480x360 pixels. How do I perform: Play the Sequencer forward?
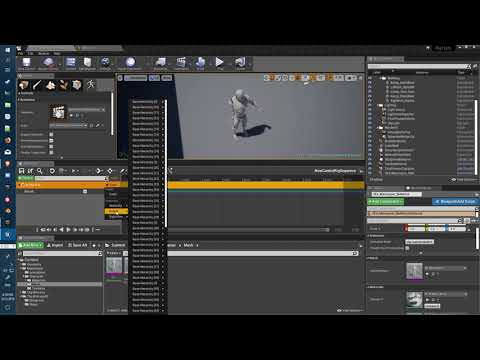tap(68, 230)
